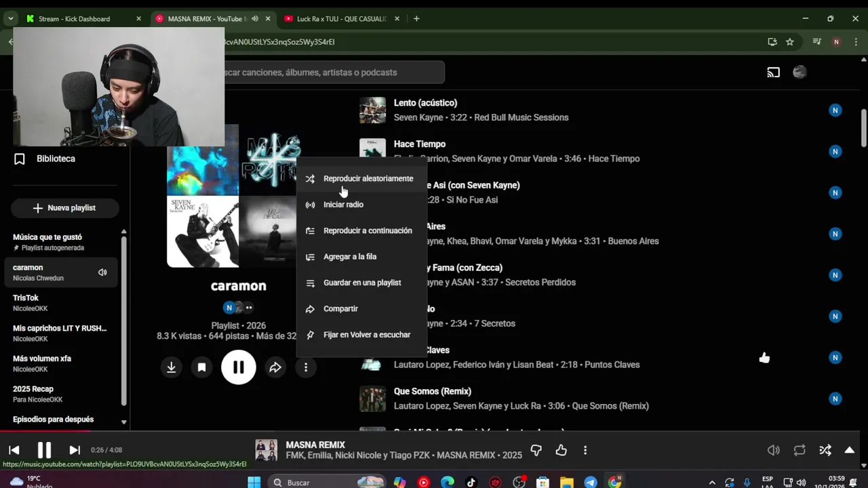Image resolution: width=868 pixels, height=488 pixels.
Task: Click the N avatar on Lento (acústico) row
Action: [835, 110]
